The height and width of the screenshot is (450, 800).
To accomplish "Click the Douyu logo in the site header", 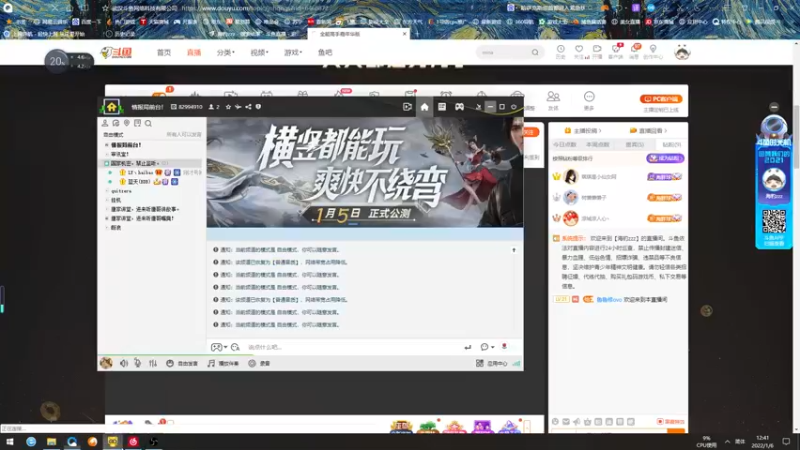I will [x=116, y=53].
